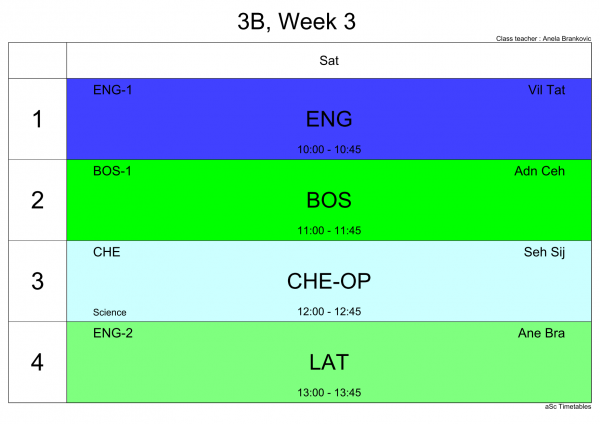Screen dimensions: 600x424
Task: Click period number 4 row header
Action: [x=38, y=362]
